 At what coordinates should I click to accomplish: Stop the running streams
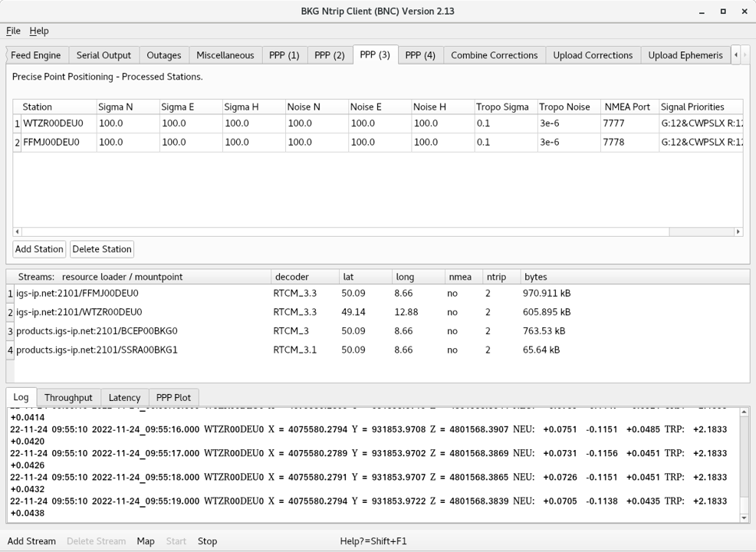(207, 540)
